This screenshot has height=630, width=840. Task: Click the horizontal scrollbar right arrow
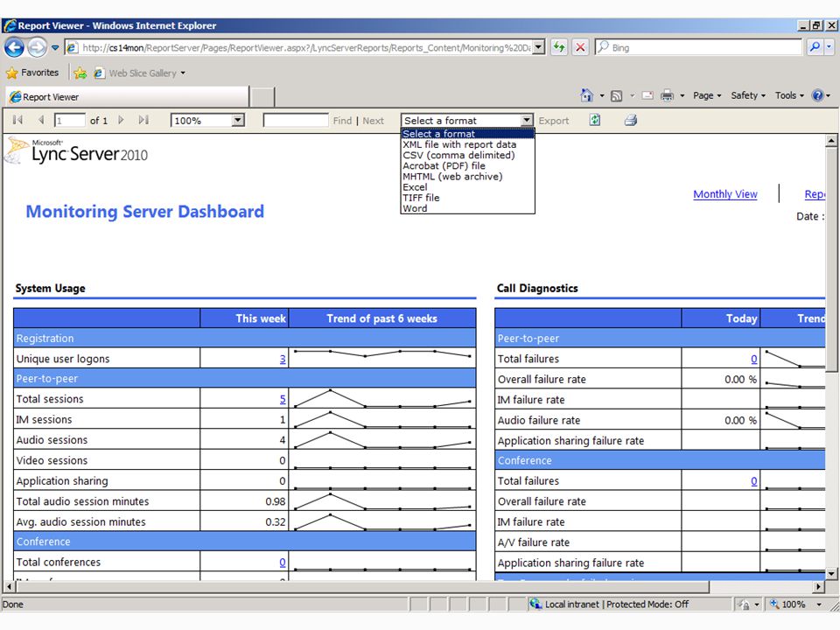[818, 586]
